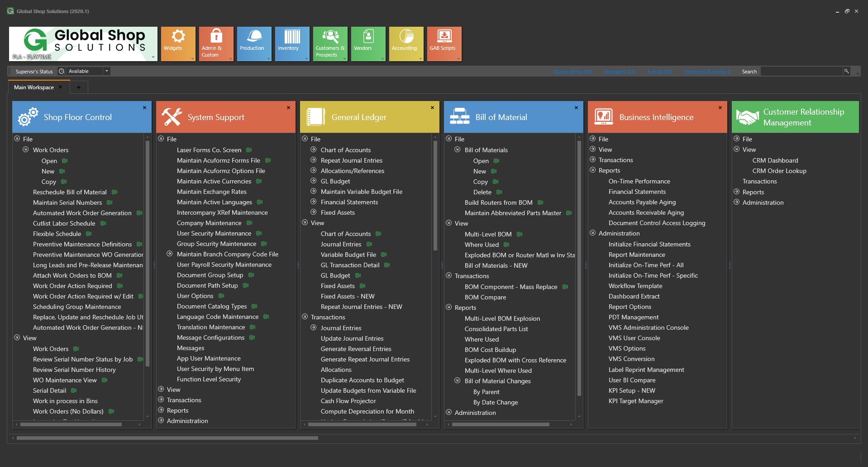The height and width of the screenshot is (467, 868).
Task: Select CRM Dashboard in Customer Relationship Management
Action: (x=775, y=160)
